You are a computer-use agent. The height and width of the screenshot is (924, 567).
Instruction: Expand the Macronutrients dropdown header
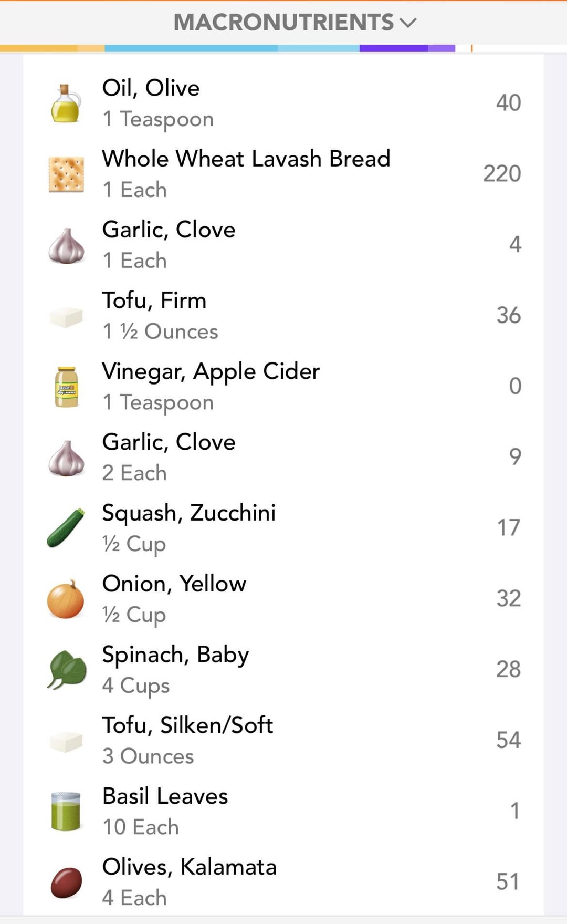284,23
